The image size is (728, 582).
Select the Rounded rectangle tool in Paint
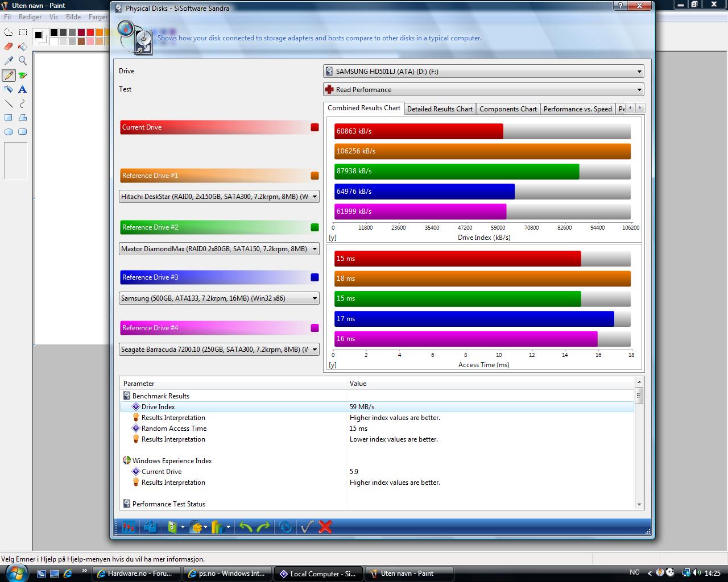coord(23,132)
